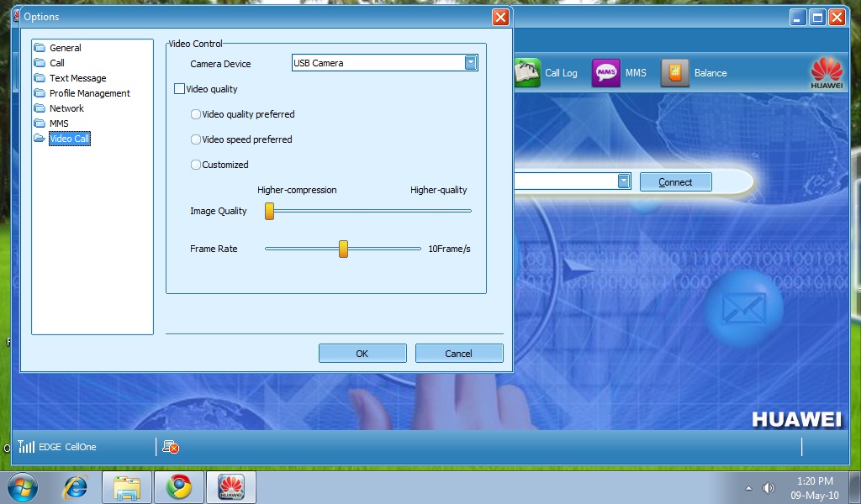
Task: Select Text Message in the options tree
Action: point(78,78)
